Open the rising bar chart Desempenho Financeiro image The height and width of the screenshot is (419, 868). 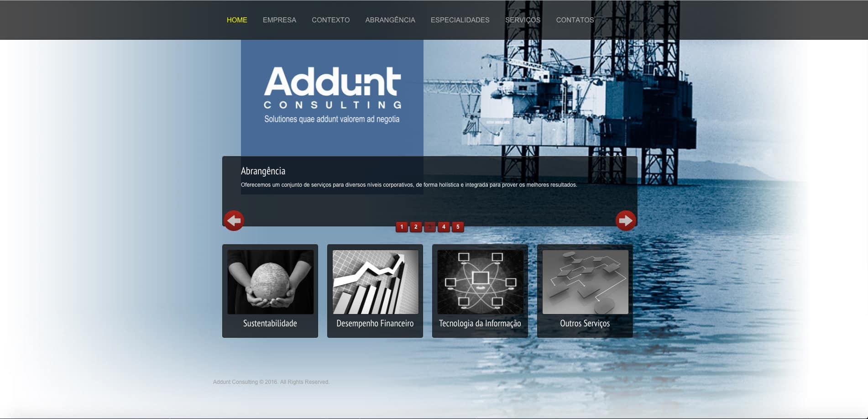[375, 282]
